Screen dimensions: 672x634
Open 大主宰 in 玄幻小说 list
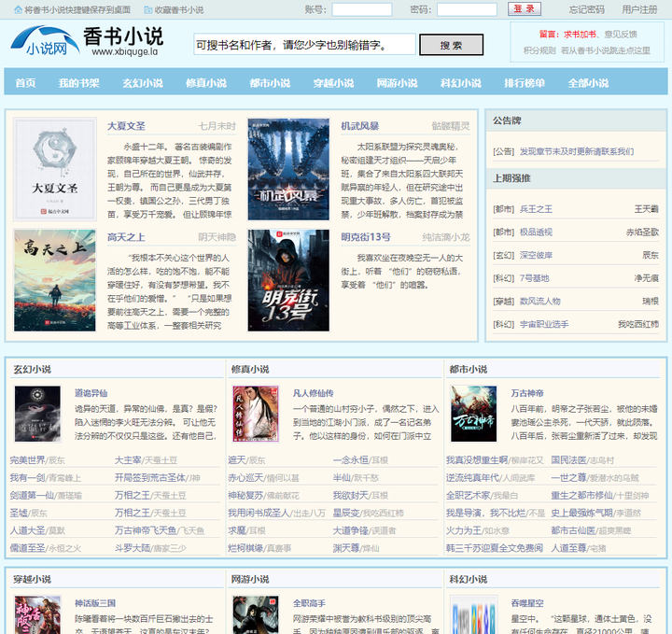pos(128,460)
